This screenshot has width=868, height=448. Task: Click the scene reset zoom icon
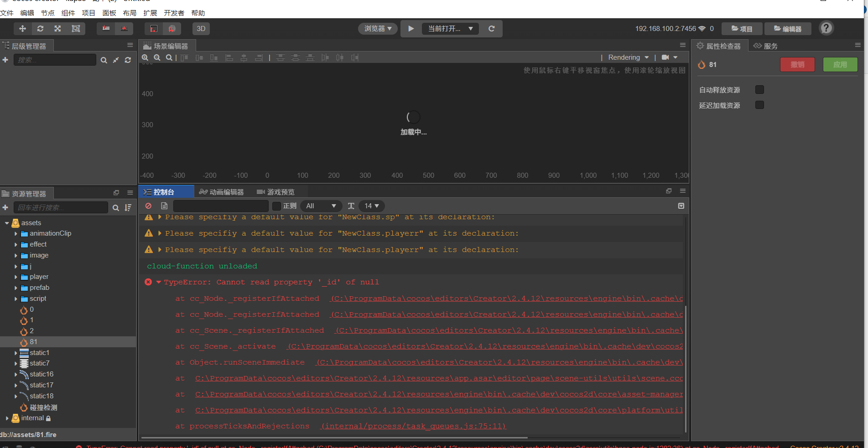tap(169, 57)
